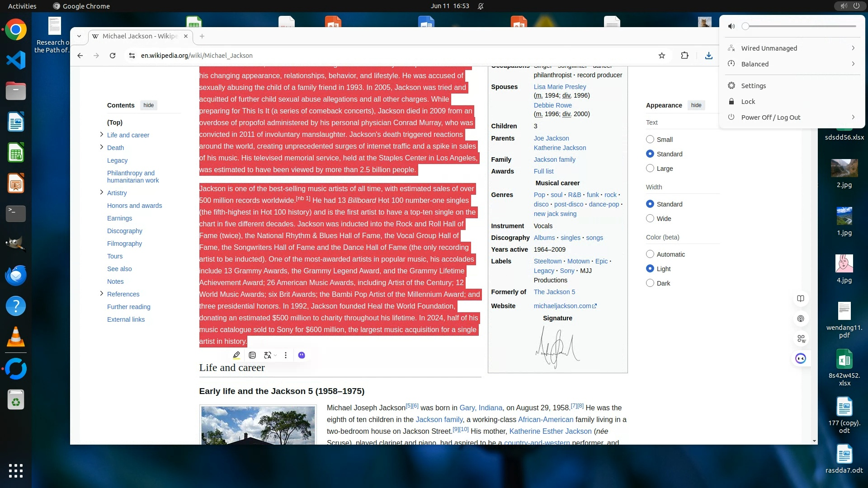Open the Lisa Marie Presley link
The image size is (868, 488).
pos(560,87)
